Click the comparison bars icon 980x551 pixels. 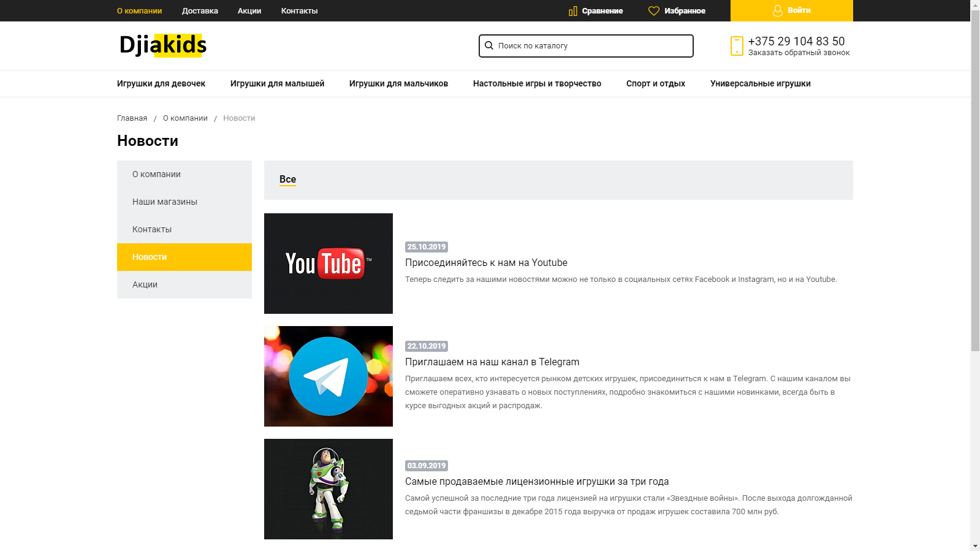[x=573, y=11]
